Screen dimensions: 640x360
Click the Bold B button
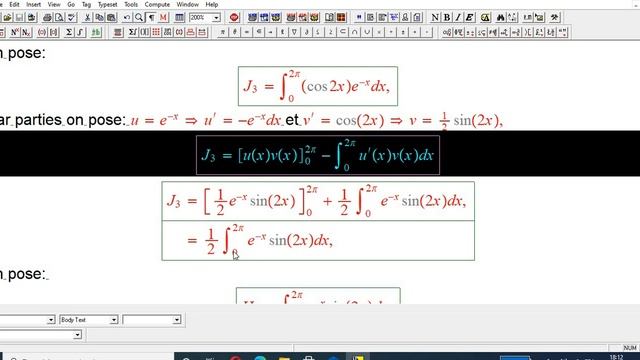coord(447,18)
